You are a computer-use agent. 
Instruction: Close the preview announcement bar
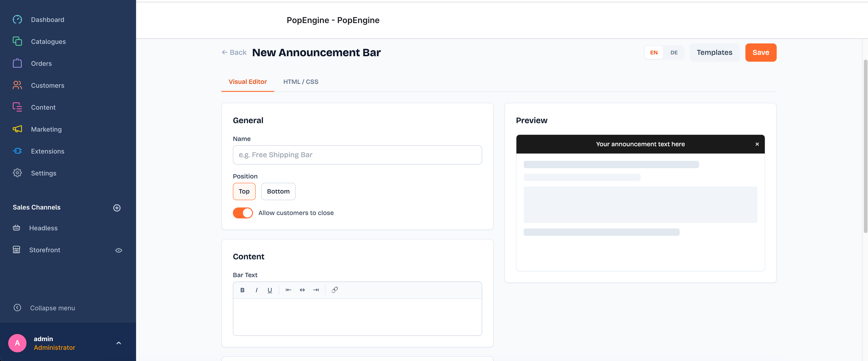coord(757,144)
